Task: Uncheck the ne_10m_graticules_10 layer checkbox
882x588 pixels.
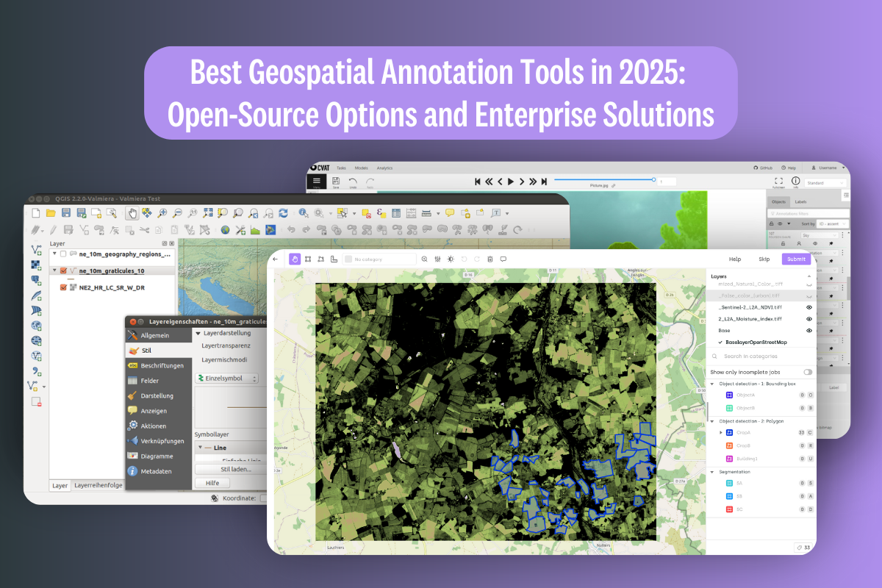Action: pyautogui.click(x=63, y=270)
